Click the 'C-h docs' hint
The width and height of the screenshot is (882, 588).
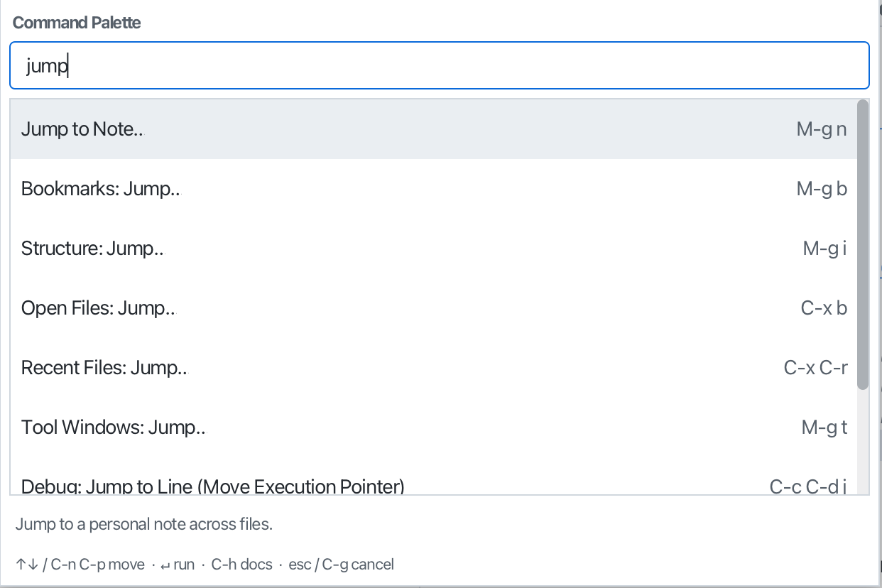241,565
